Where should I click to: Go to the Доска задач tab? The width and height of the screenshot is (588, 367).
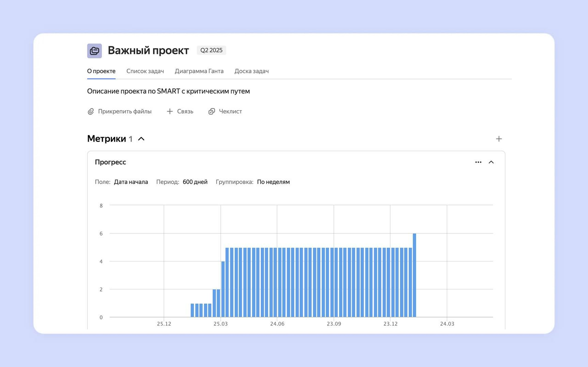251,71
